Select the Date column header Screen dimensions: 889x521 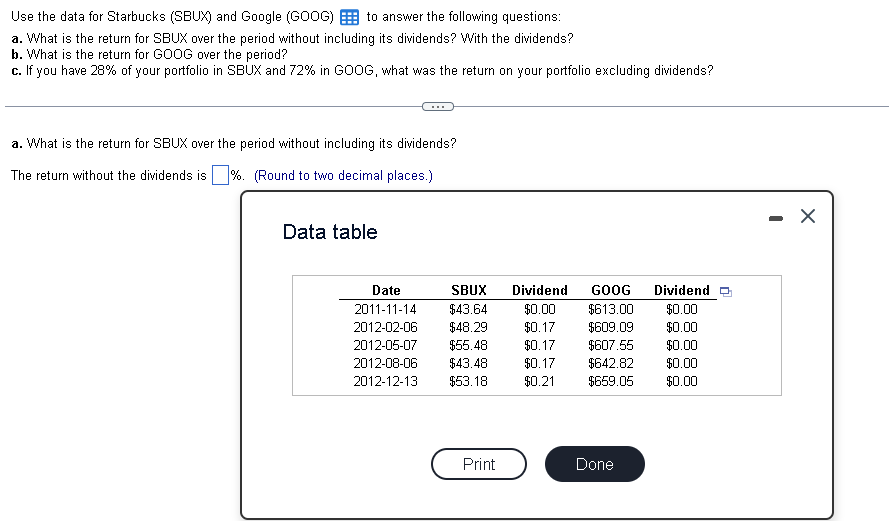point(386,290)
